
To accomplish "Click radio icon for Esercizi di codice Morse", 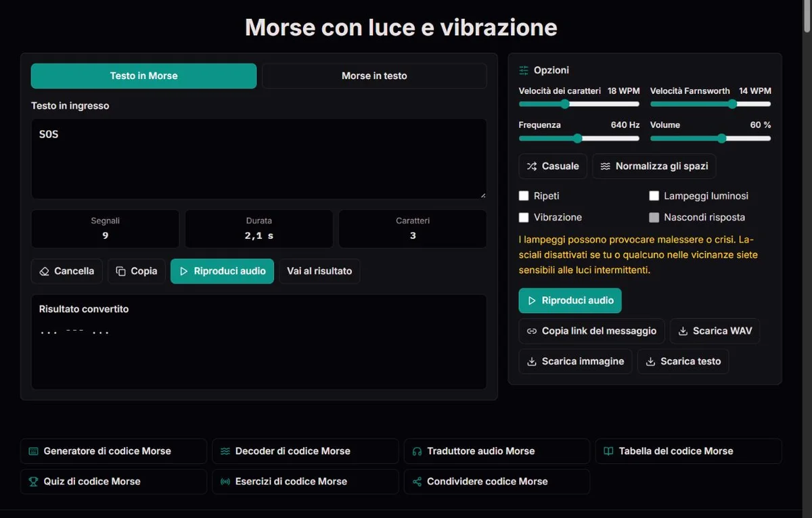I will [x=225, y=481].
